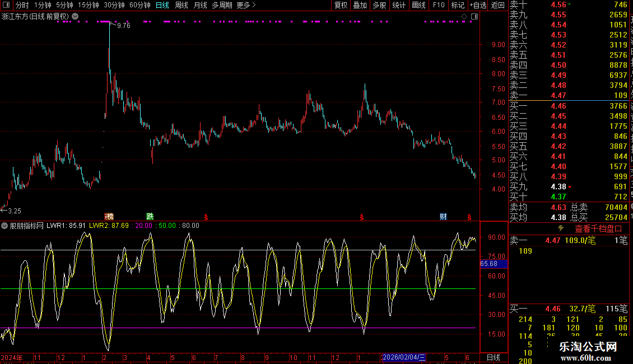This screenshot has height=364, width=633.
Task: Click the lightning icon beside 查看千档盘口
Action: (561, 228)
